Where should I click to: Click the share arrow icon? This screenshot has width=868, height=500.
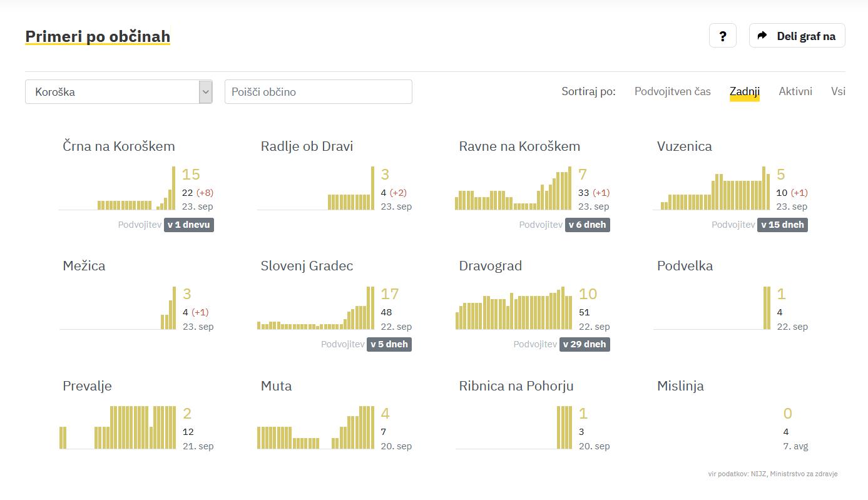point(762,36)
